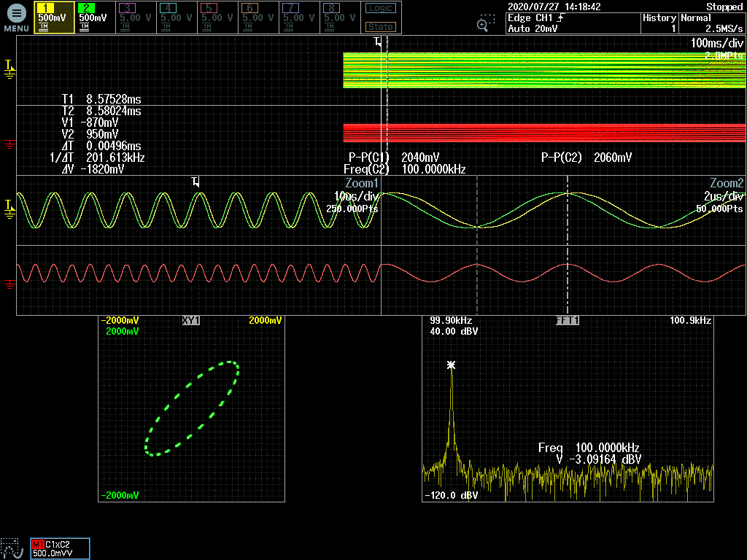Screen dimensions: 747x560
Task: Select the waveform tool icon at bottom-left
Action: [x=12, y=548]
